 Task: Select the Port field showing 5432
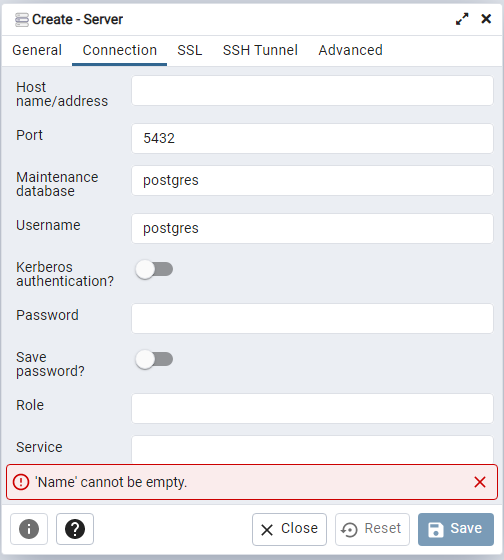[x=313, y=139]
